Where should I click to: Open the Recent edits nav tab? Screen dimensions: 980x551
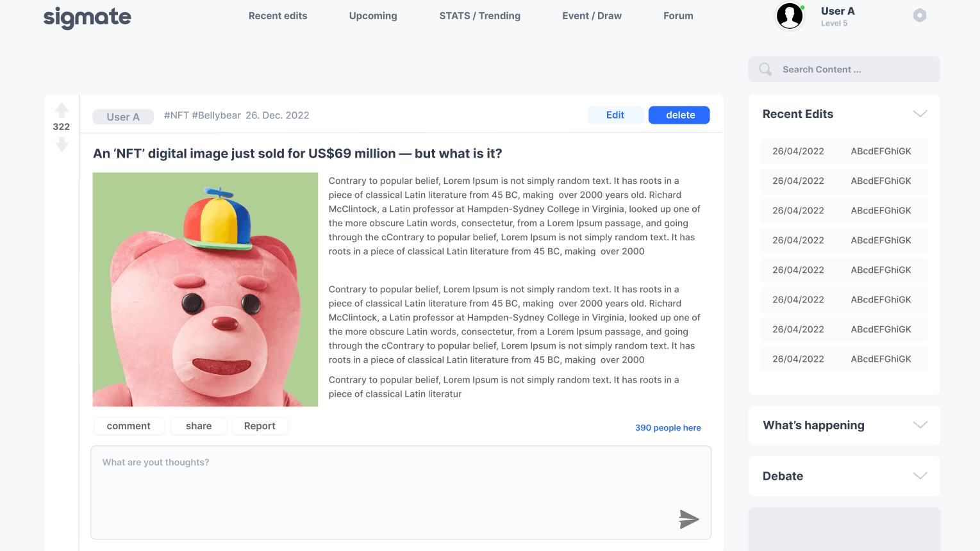click(278, 16)
